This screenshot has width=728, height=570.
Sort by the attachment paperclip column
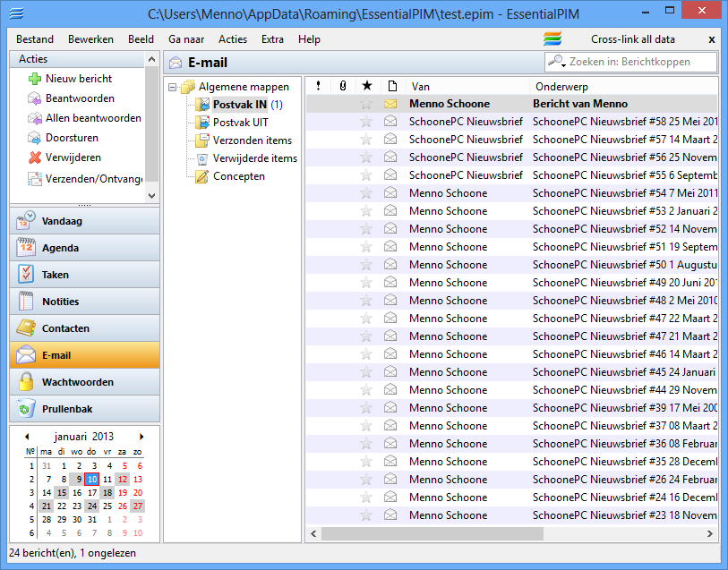(x=343, y=86)
